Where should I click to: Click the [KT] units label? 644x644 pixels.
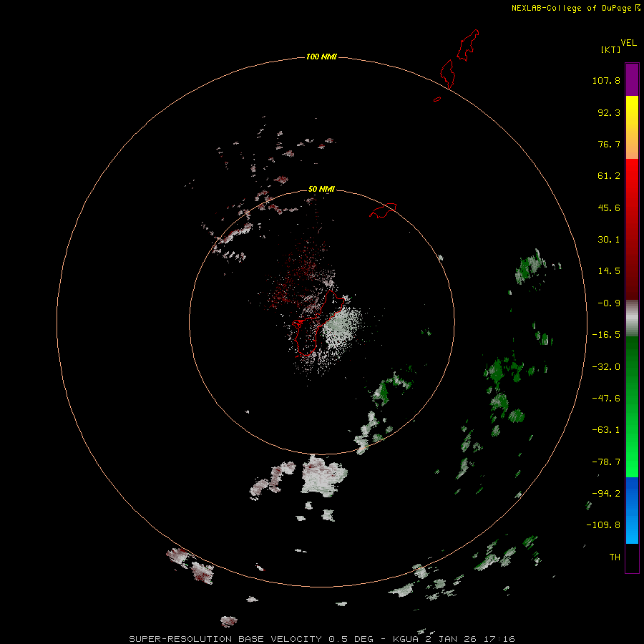click(611, 49)
